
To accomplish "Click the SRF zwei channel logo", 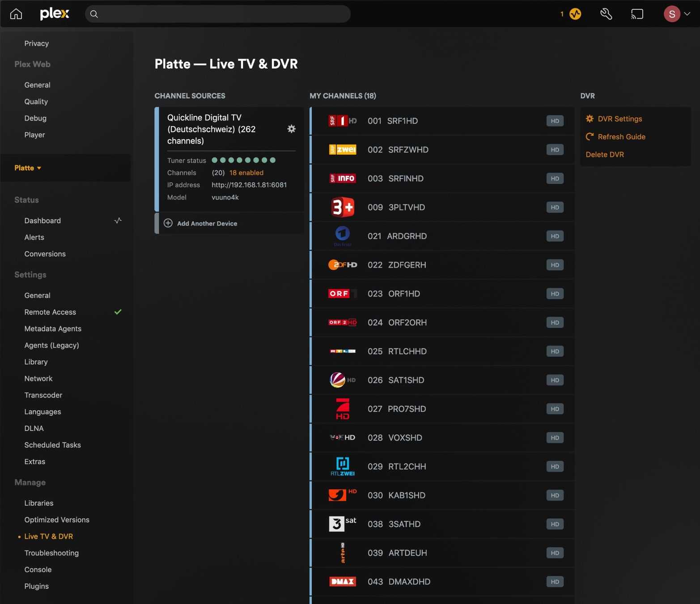I will (x=343, y=149).
